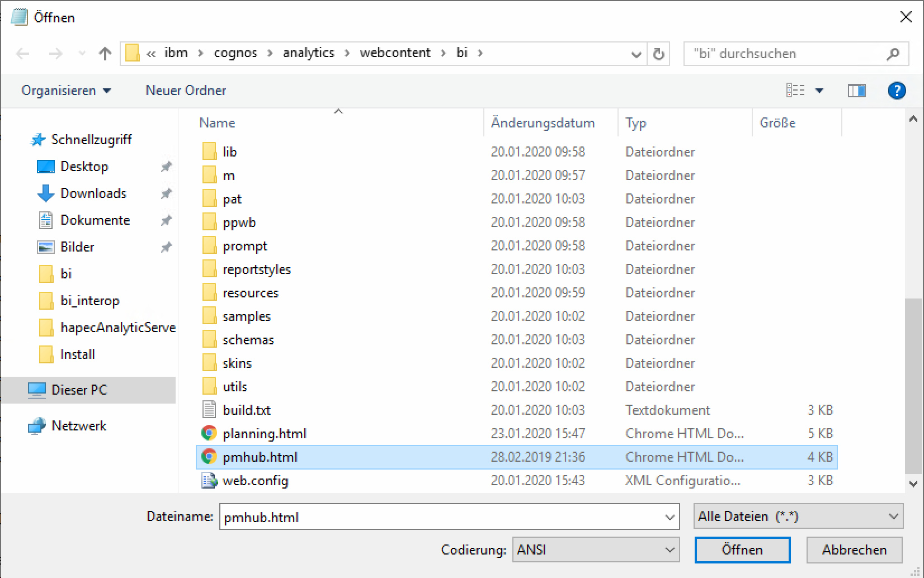The width and height of the screenshot is (924, 578).
Task: Open the Organisieren menu
Action: click(66, 91)
